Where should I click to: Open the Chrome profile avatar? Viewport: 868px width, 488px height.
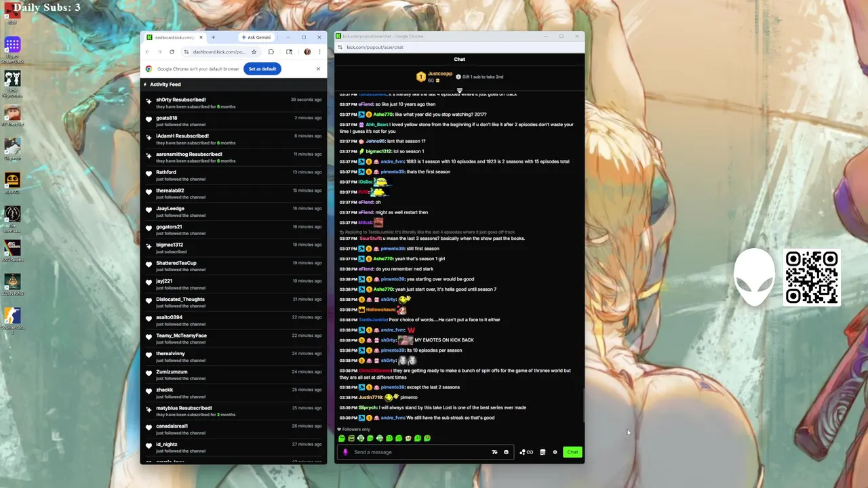coord(307,52)
